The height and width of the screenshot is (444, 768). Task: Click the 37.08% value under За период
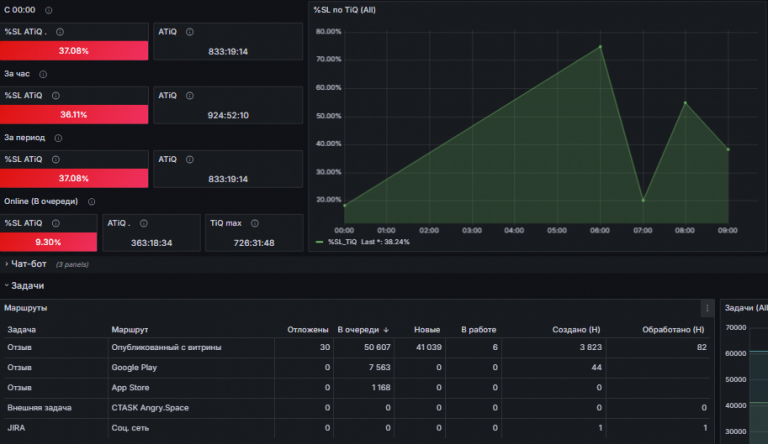pos(73,178)
